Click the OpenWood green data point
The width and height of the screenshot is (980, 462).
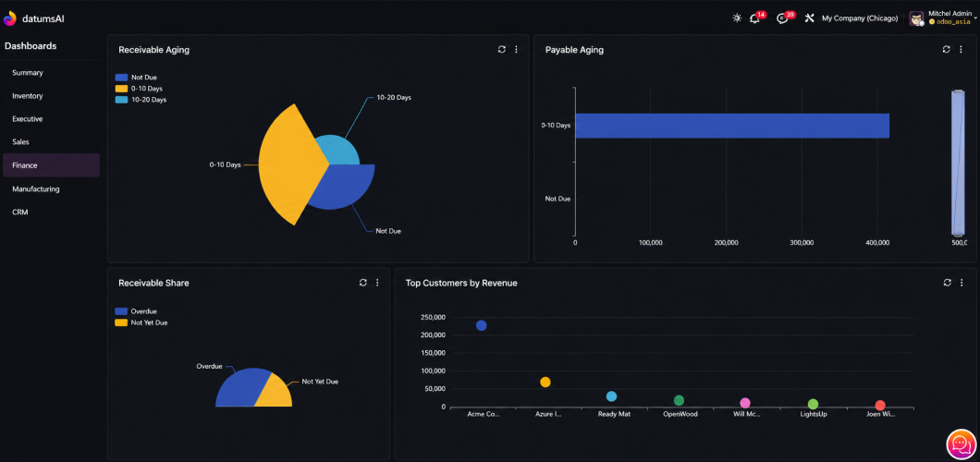tap(679, 400)
